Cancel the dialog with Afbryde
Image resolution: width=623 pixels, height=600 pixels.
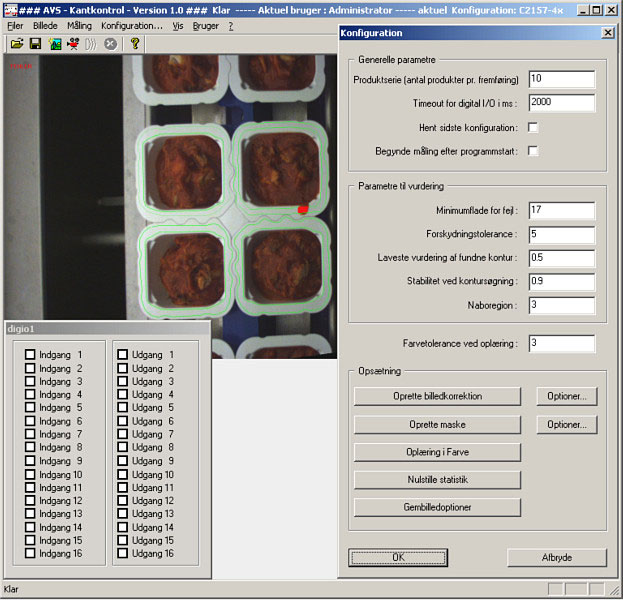tap(557, 557)
